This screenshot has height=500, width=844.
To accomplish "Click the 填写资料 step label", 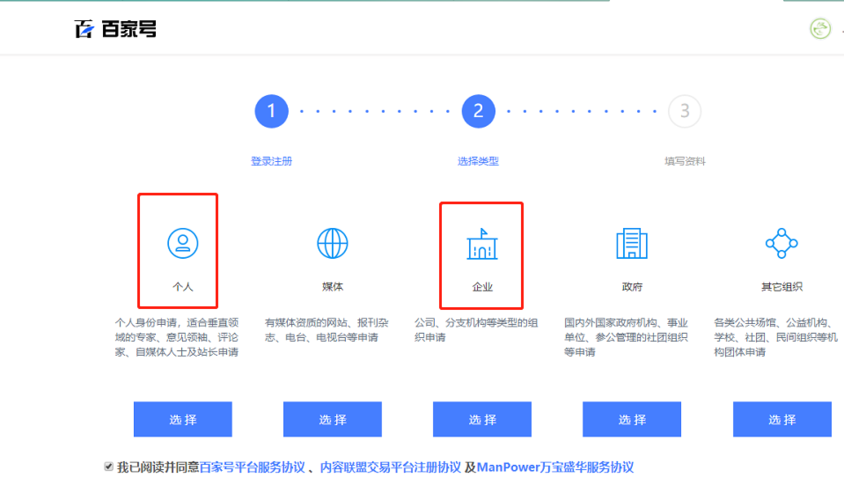I will tap(685, 161).
